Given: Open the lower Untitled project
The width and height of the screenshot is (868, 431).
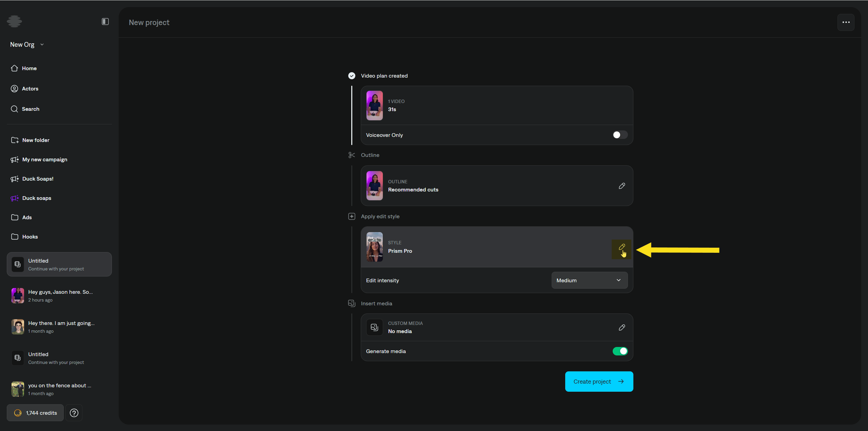Looking at the screenshot, I should click(59, 358).
